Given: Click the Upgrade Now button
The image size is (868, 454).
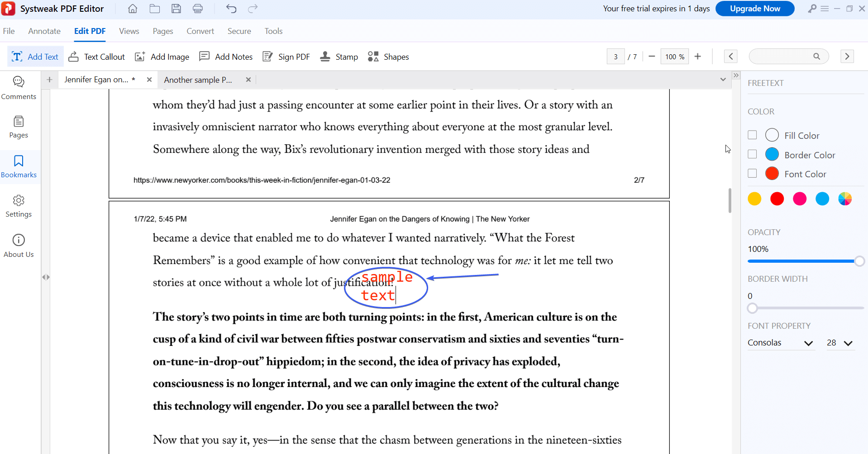Looking at the screenshot, I should [755, 9].
